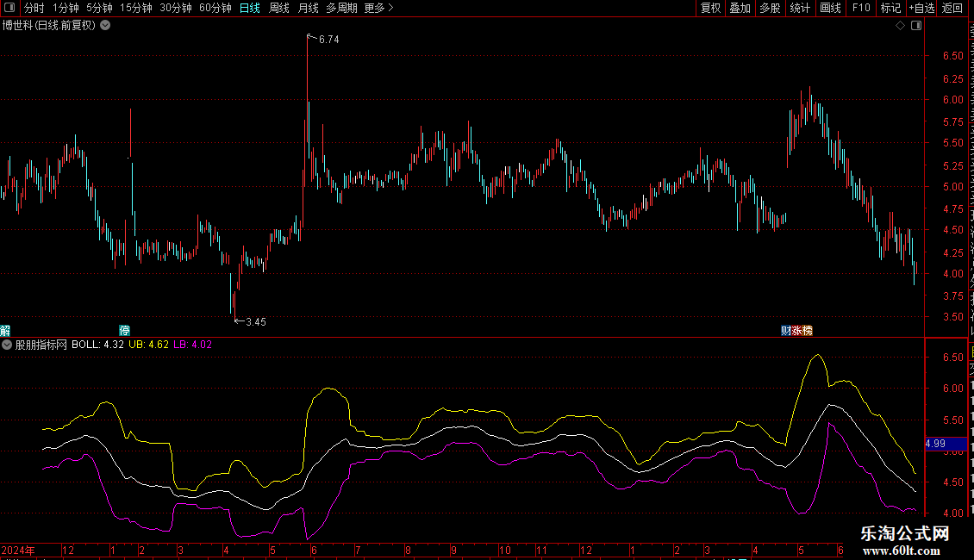Image resolution: width=974 pixels, height=560 pixels.
Task: Click the 标记 mark button
Action: [890, 8]
